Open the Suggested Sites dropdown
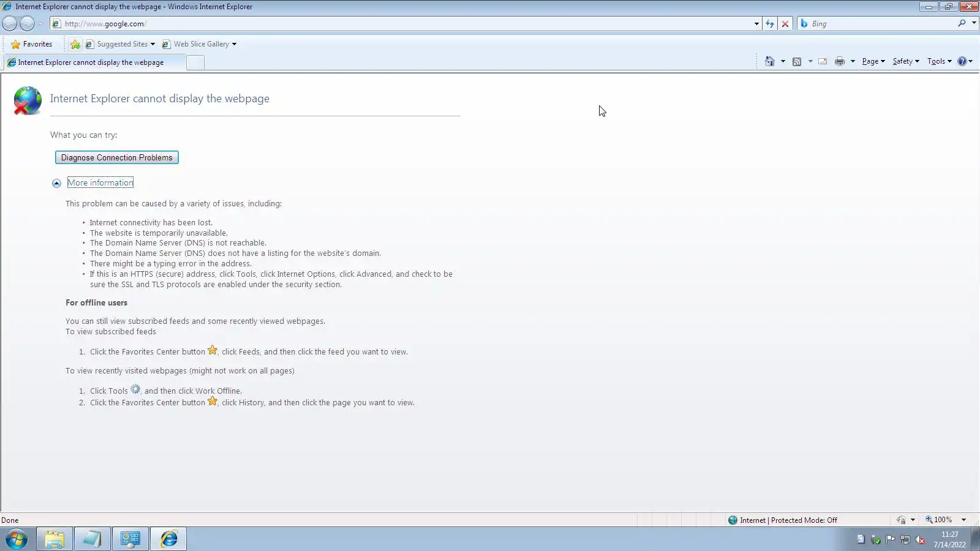 pyautogui.click(x=120, y=44)
